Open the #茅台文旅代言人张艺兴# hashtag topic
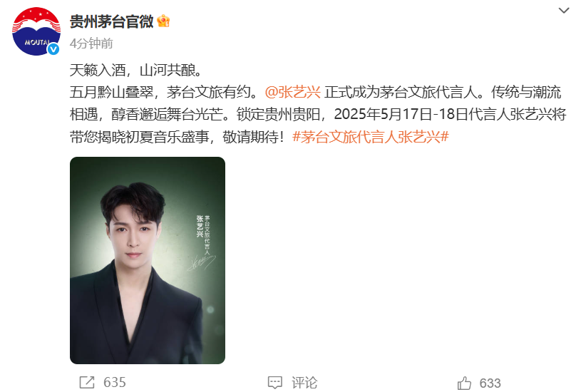Screen dimensions: 581x392 (371, 137)
